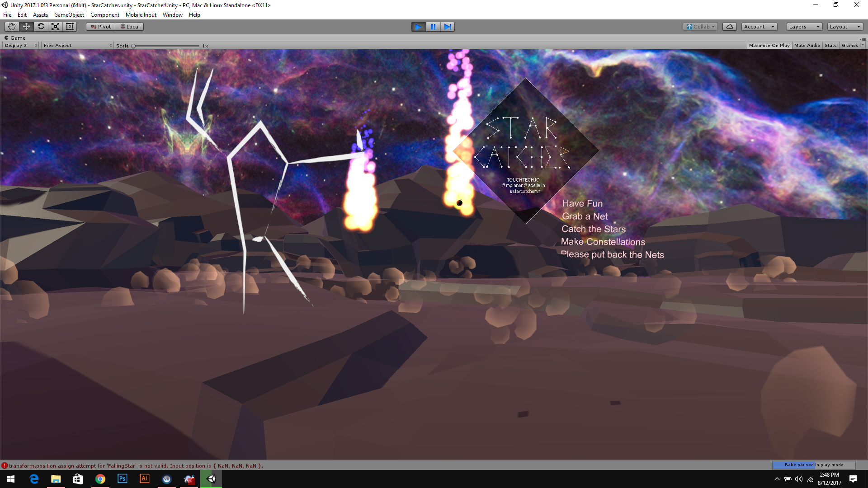This screenshot has width=868, height=488.
Task: Open Google Chrome from taskbar
Action: point(100,479)
